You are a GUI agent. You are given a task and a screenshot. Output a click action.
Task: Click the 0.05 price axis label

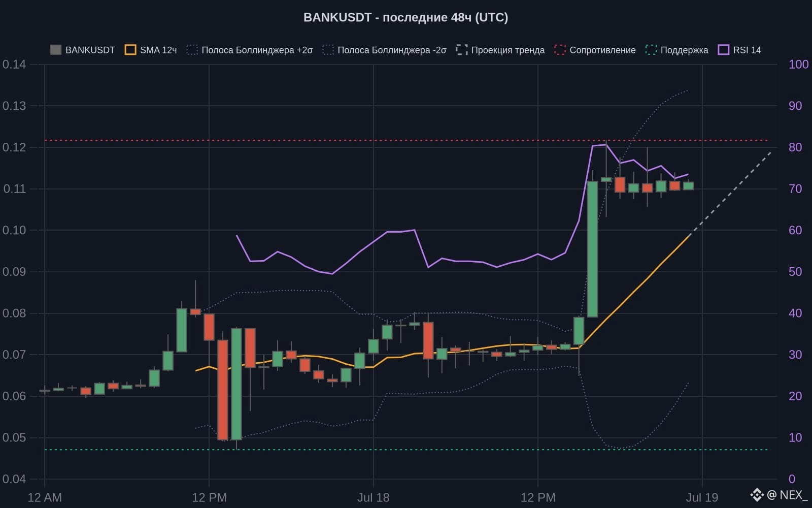(14, 437)
